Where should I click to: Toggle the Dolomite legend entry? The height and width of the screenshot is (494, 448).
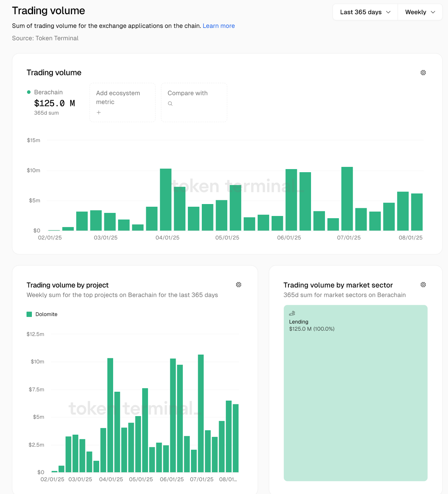[46, 314]
